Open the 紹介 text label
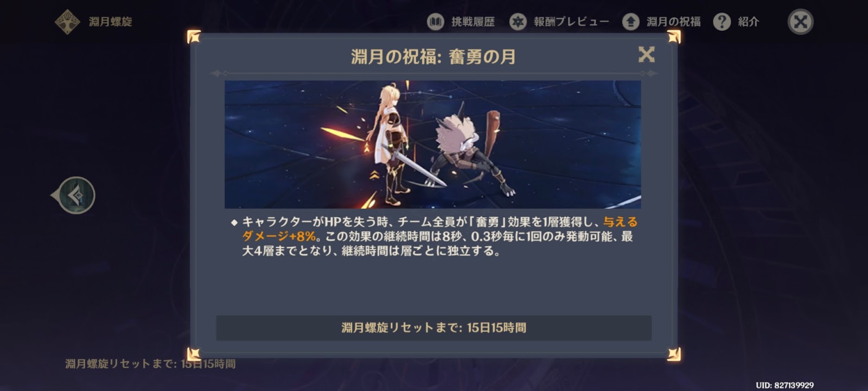868x391 pixels. tap(748, 22)
